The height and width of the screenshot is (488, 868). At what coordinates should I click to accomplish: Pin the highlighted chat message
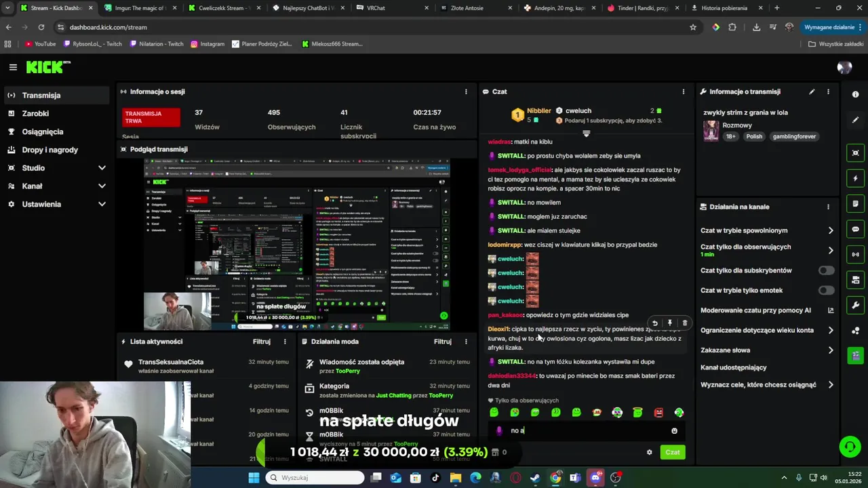[669, 323]
